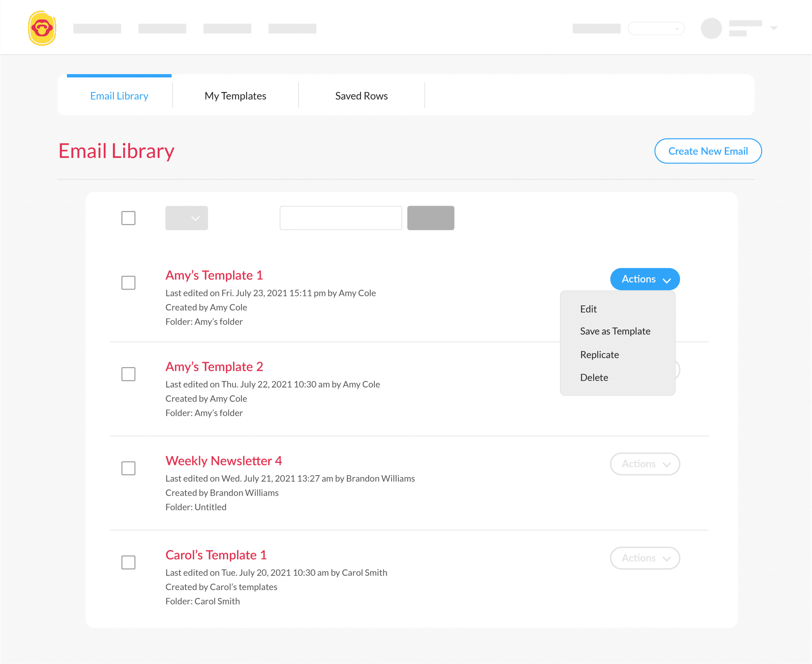The height and width of the screenshot is (664, 812).
Task: Expand the Actions dropdown for Weekly Newsletter 4
Action: [x=645, y=464]
